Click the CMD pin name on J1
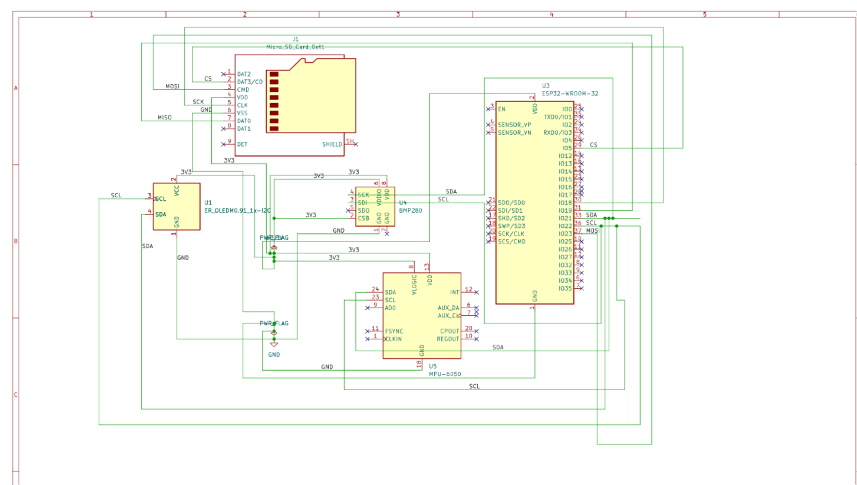857x485 pixels. pyautogui.click(x=243, y=90)
